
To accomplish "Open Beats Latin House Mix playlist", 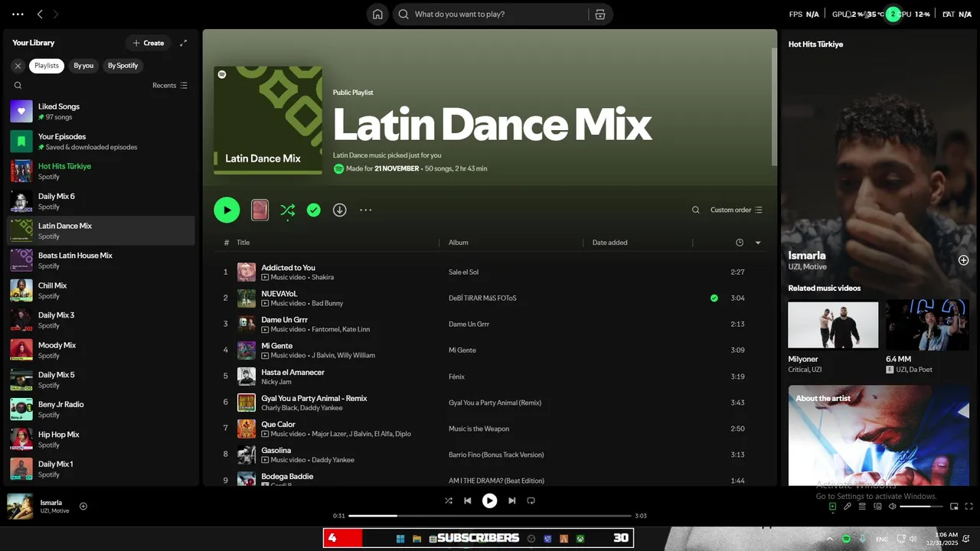I will pos(100,261).
